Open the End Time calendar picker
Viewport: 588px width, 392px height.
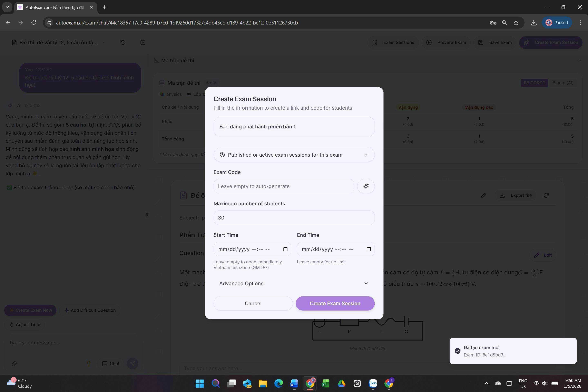tap(369, 249)
